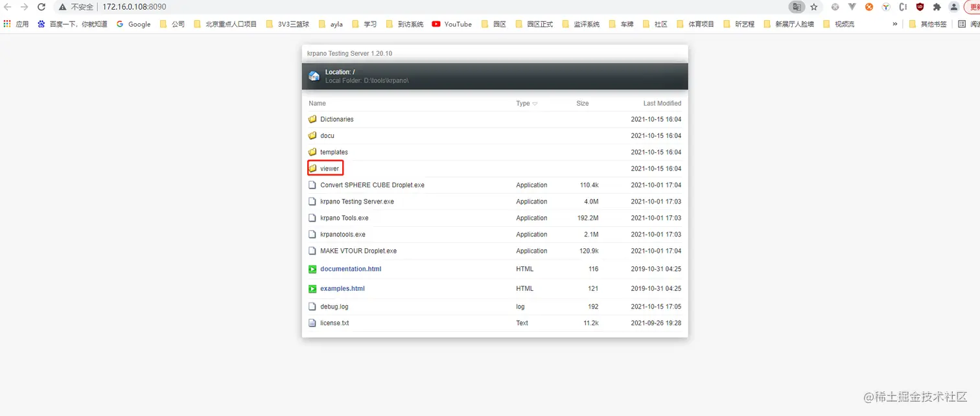The width and height of the screenshot is (980, 416).
Task: Bookmark this page with the star icon
Action: [813, 7]
